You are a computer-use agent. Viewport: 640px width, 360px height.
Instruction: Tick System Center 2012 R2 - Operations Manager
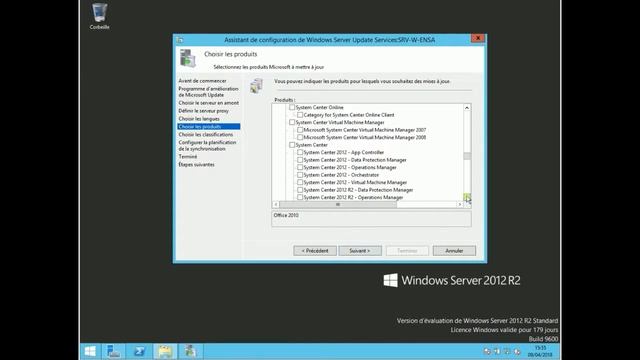(300, 197)
